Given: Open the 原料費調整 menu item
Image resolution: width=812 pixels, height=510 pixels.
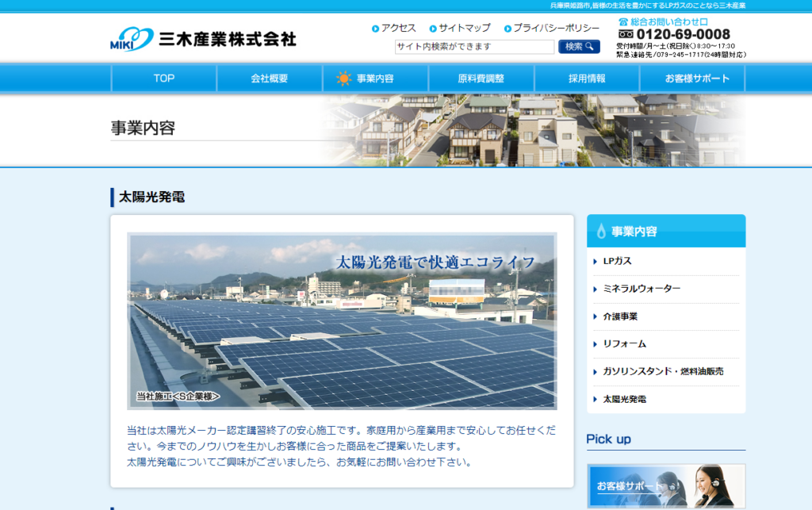Looking at the screenshot, I should point(480,77).
